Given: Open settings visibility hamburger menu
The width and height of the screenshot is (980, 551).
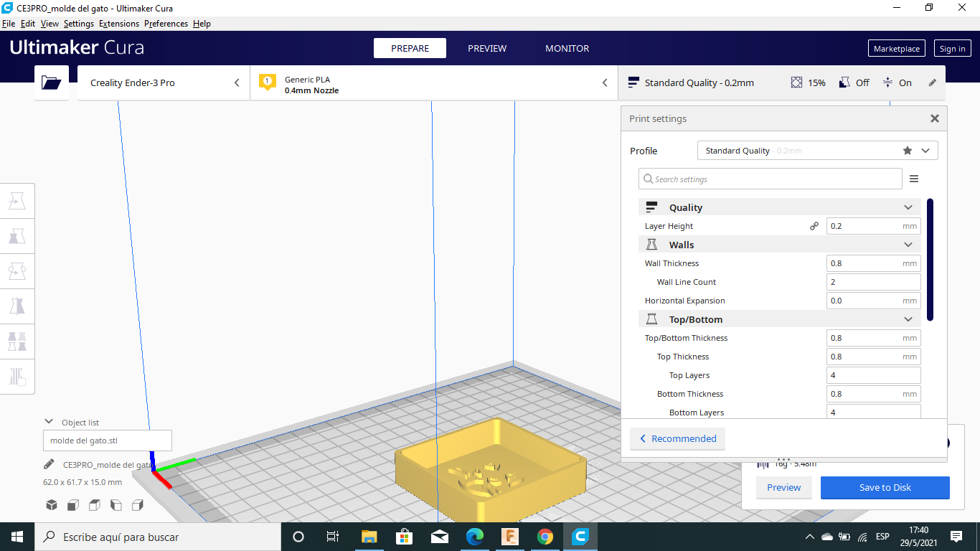Looking at the screenshot, I should coord(913,179).
